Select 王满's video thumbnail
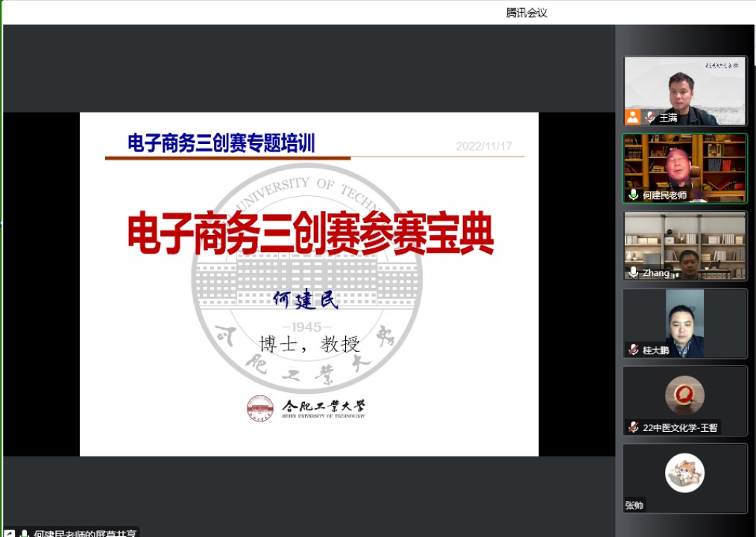Viewport: 756px width, 537px height. point(684,86)
